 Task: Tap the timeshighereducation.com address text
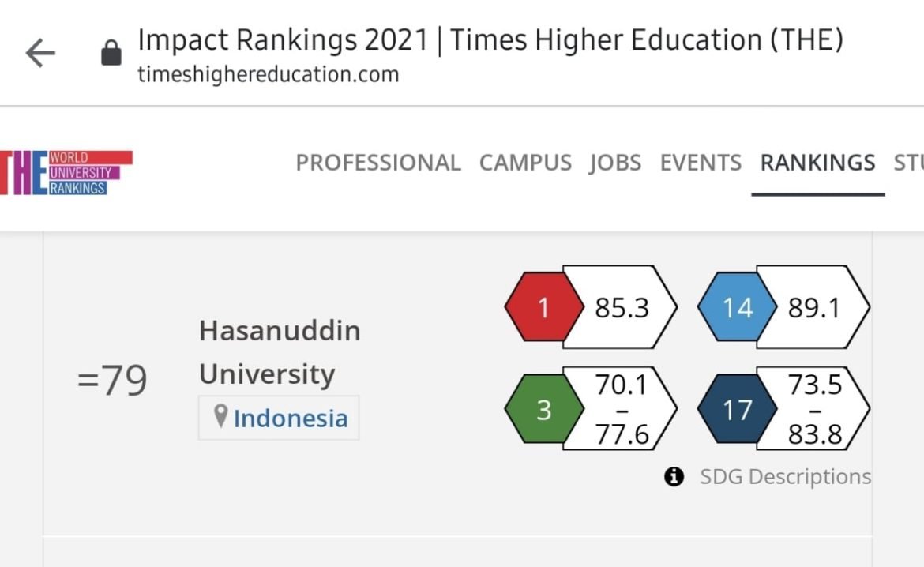tap(269, 75)
